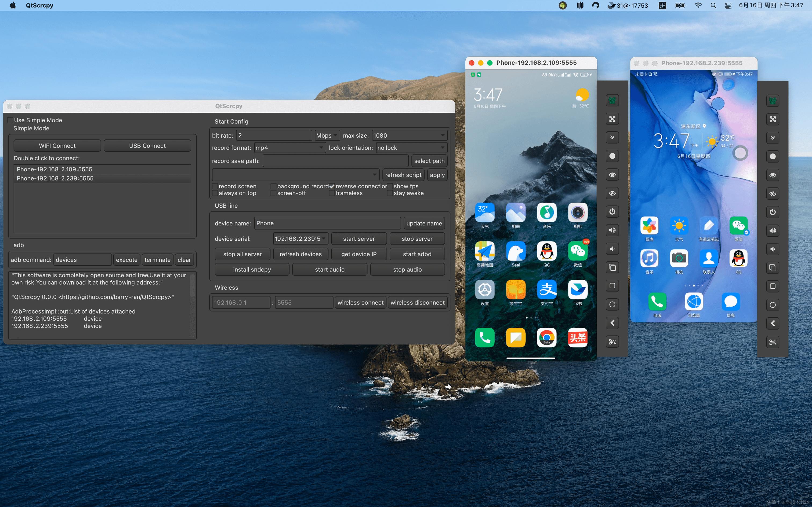This screenshot has width=812, height=507.
Task: Click the expand fullscreen icon on Phone-192.168.2.239
Action: (x=773, y=119)
